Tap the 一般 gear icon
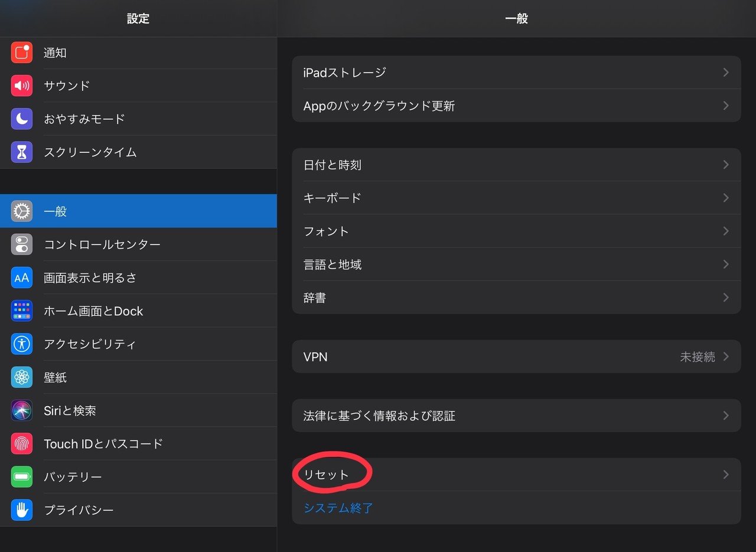The height and width of the screenshot is (552, 756). point(22,211)
